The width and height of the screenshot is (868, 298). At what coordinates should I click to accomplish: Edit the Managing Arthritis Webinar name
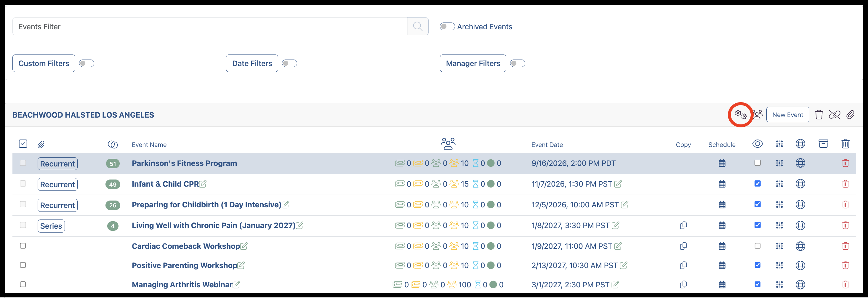(236, 284)
